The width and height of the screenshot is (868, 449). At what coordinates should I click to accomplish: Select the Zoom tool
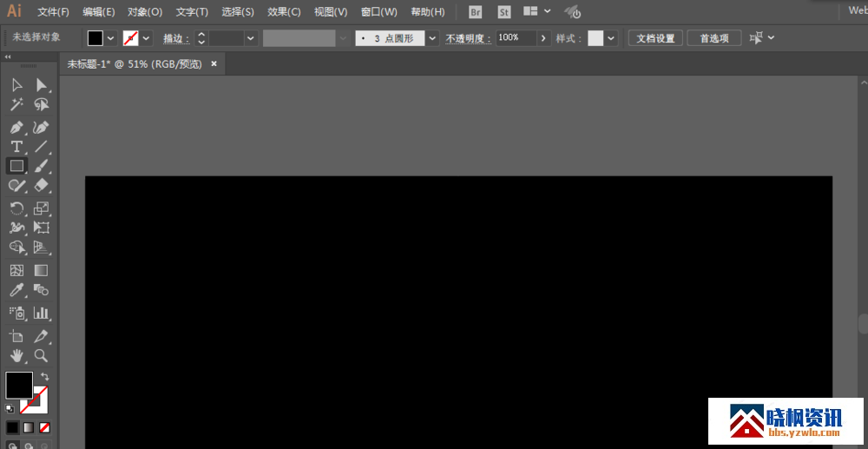pyautogui.click(x=41, y=355)
